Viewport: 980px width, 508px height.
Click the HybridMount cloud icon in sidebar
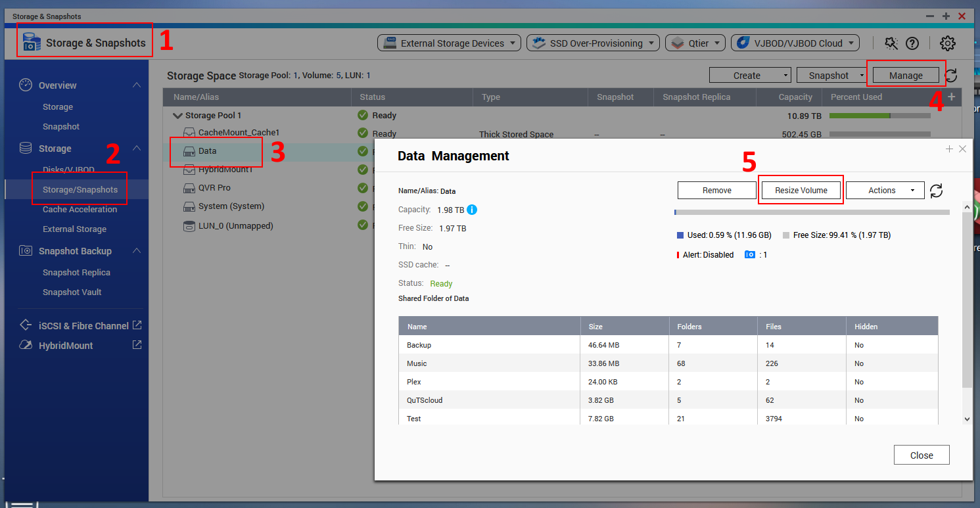[26, 345]
